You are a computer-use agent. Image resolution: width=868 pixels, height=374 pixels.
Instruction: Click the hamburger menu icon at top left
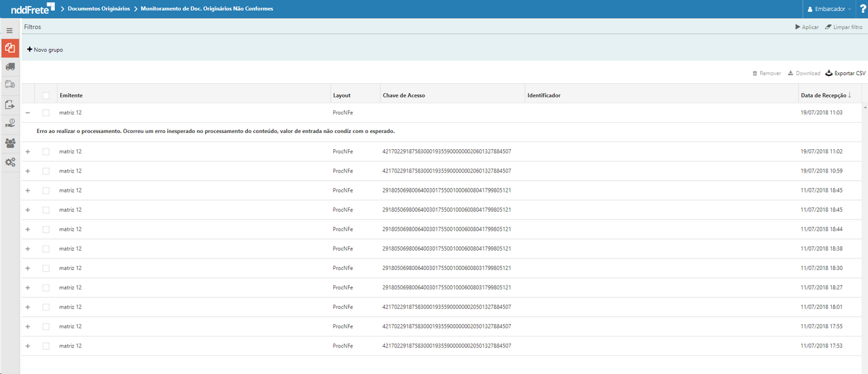click(10, 30)
